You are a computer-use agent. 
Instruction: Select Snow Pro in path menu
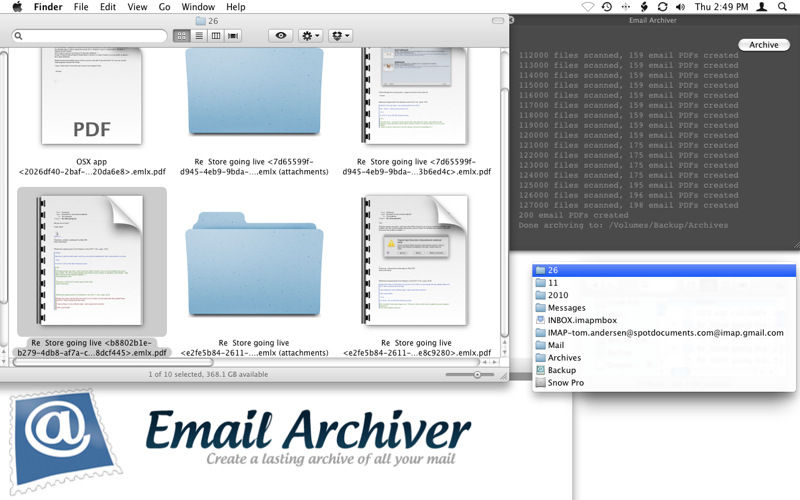pos(664,383)
